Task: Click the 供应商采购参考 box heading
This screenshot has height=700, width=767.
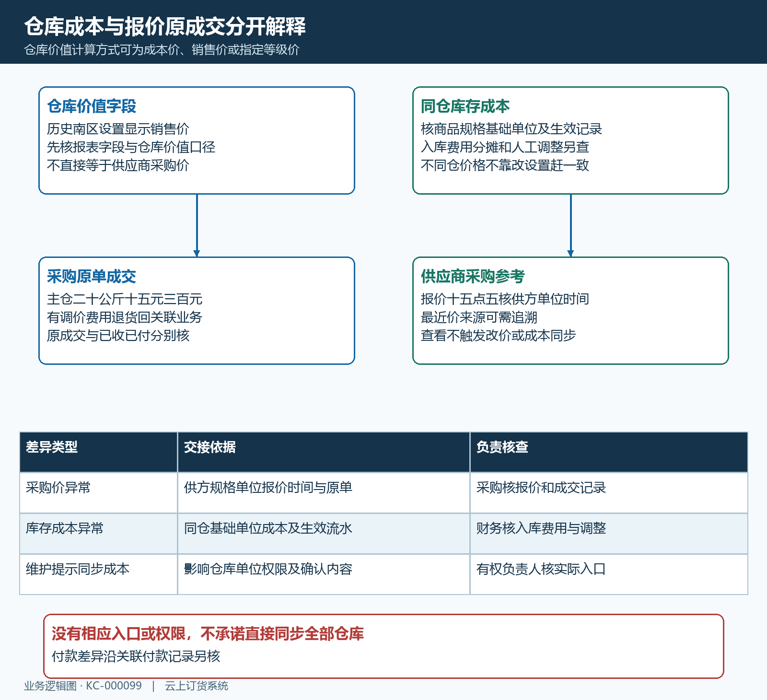Action: [473, 277]
